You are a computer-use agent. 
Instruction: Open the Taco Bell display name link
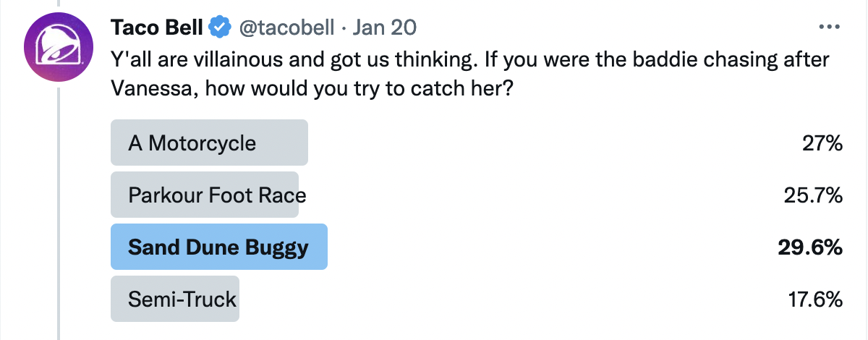(x=156, y=27)
